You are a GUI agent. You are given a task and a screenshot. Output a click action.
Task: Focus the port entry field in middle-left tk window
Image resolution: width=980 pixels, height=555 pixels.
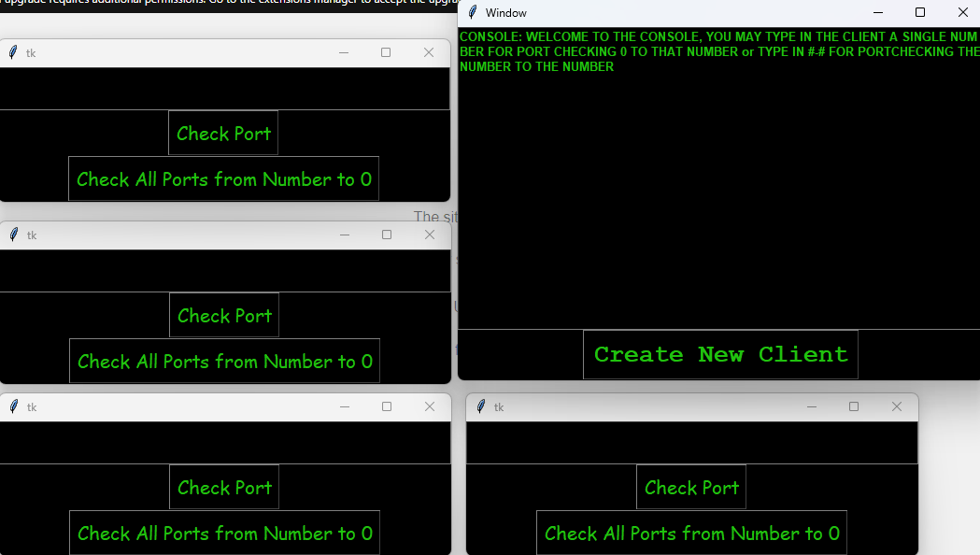[224, 271]
